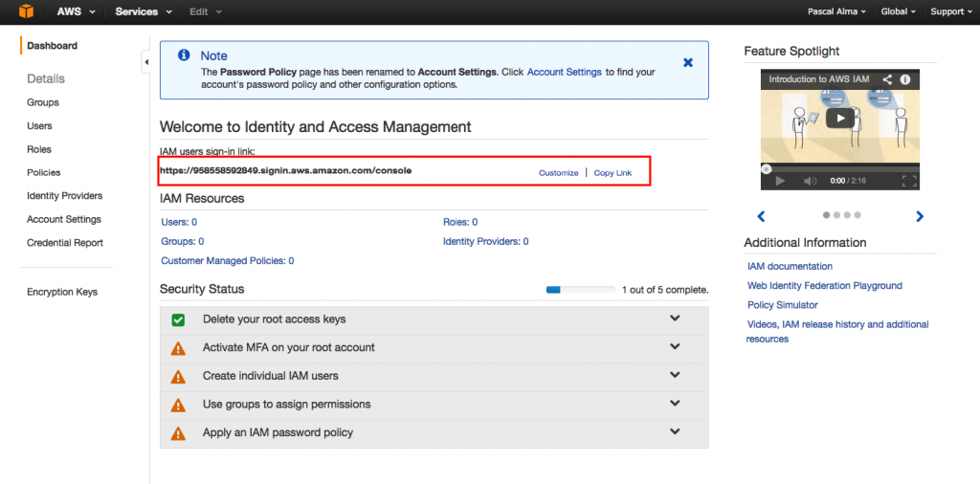Select last dot of Feature Spotlight carousel
Viewport: 980px width, 484px height.
pos(857,215)
